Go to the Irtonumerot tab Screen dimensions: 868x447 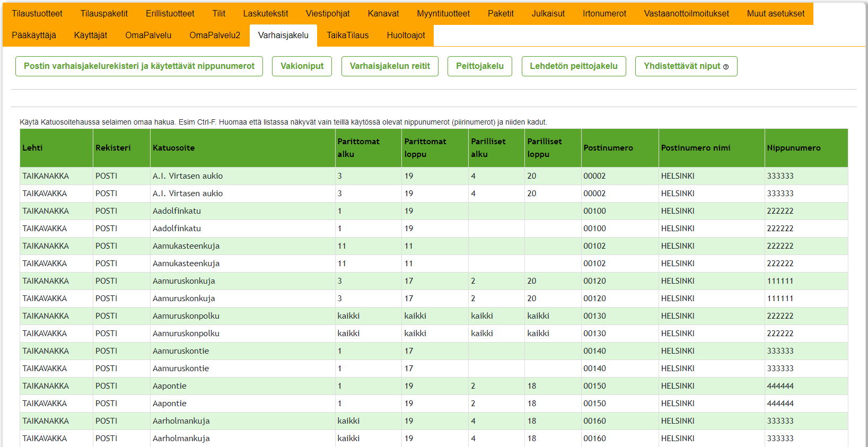tap(604, 13)
